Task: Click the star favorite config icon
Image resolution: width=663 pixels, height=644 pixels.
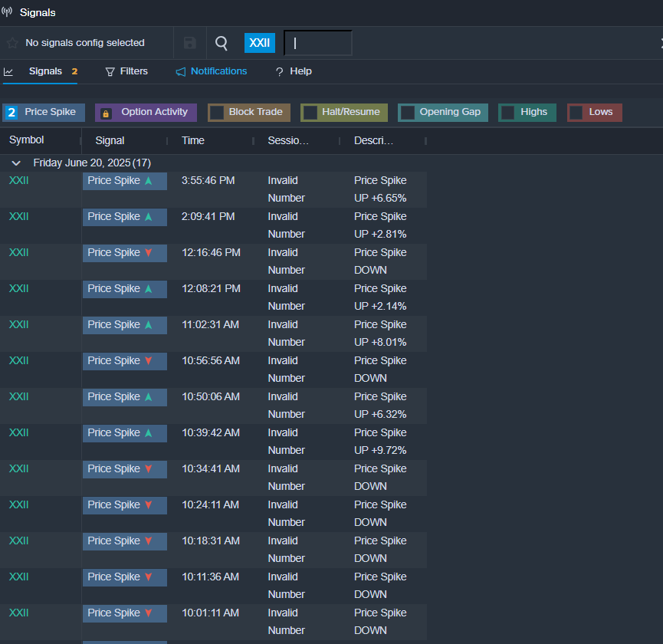Action: tap(12, 43)
